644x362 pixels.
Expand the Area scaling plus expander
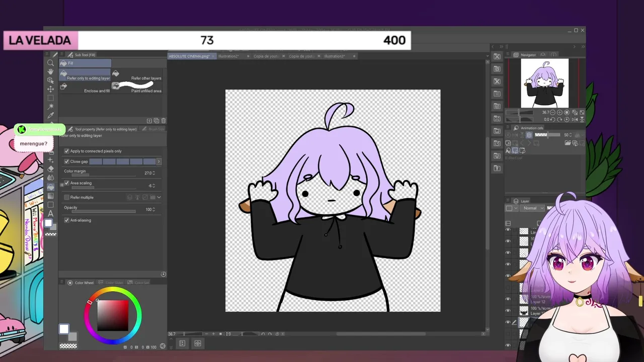[62, 185]
